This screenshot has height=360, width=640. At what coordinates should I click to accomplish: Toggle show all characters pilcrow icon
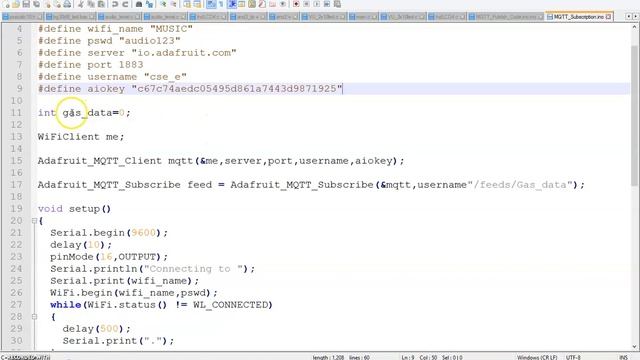coord(221,4)
